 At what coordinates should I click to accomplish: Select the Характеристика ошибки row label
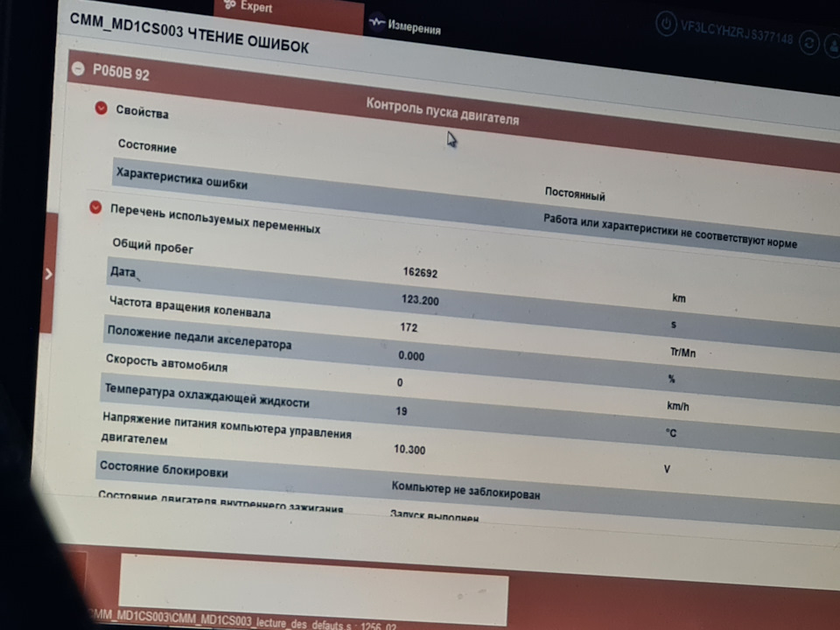(182, 178)
